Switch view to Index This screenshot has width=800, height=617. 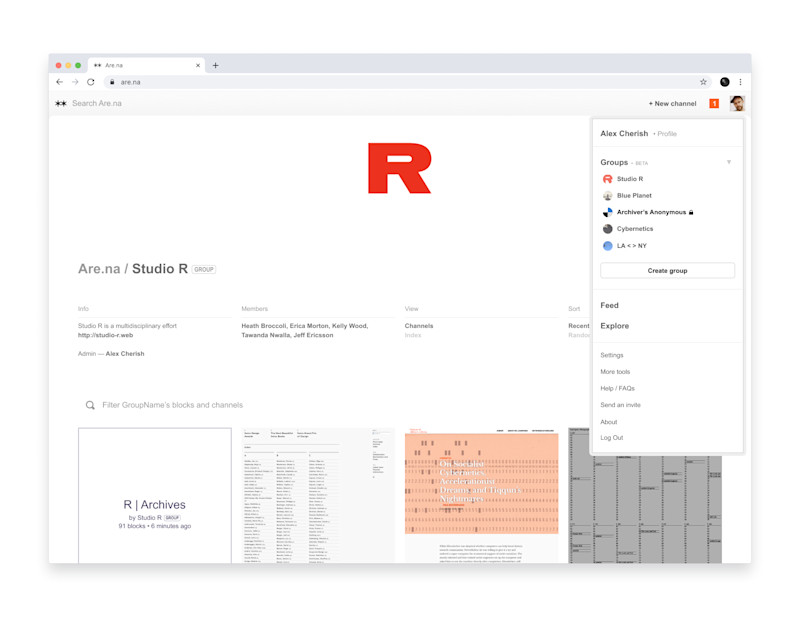[413, 335]
